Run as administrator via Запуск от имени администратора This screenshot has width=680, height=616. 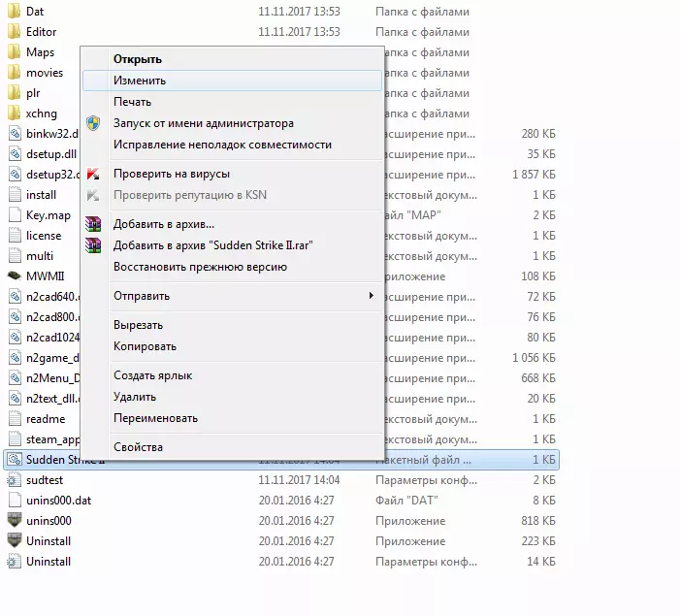click(204, 123)
